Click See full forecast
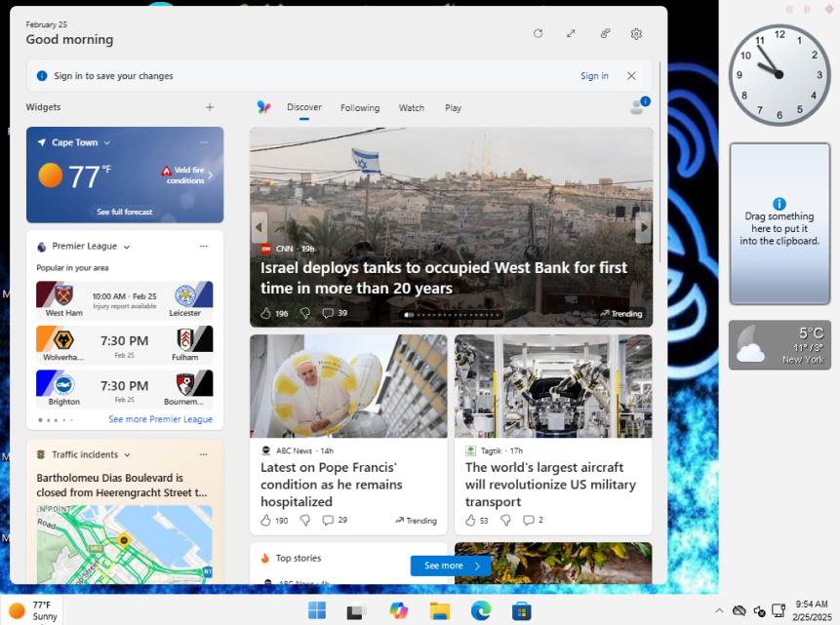 [124, 213]
